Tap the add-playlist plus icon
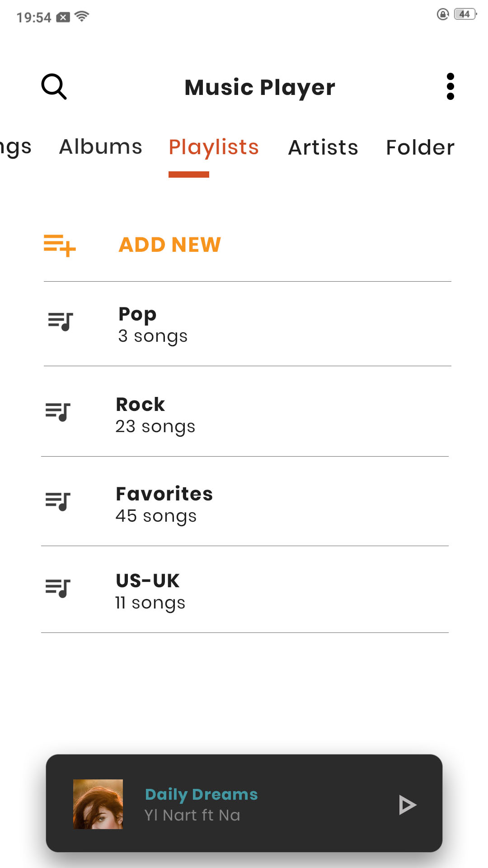488x868 pixels. click(60, 245)
